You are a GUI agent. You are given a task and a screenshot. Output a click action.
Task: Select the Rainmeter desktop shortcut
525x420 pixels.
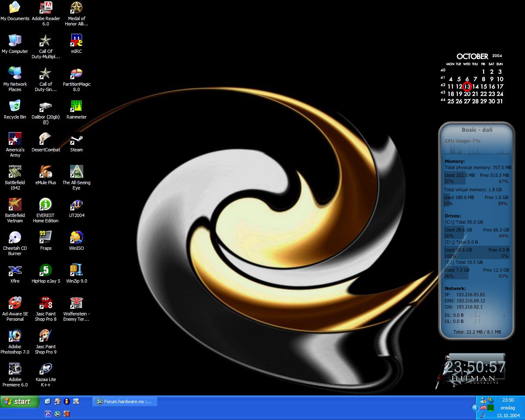[x=76, y=110]
